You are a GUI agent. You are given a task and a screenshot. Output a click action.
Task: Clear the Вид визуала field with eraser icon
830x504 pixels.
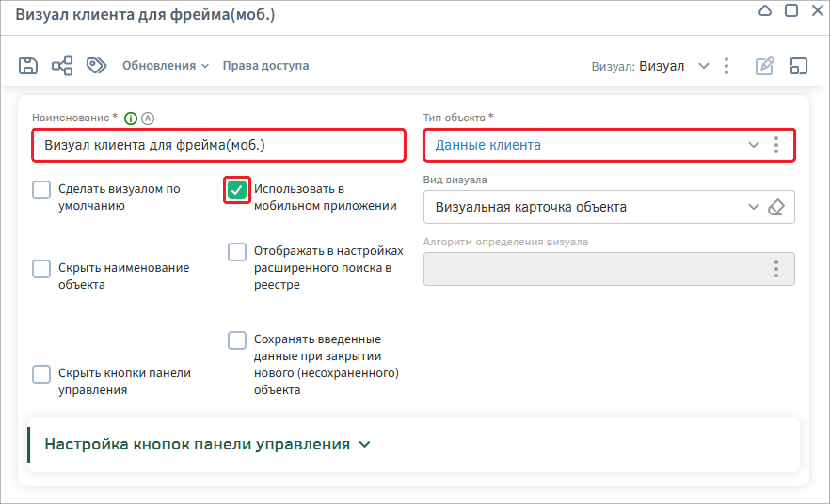(x=776, y=207)
